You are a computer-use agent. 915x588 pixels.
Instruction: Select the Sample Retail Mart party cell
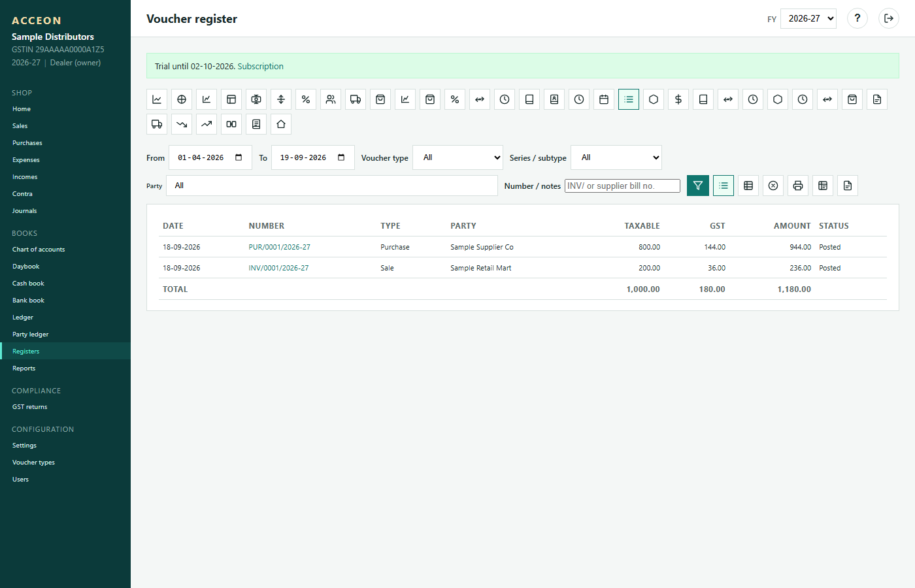(x=480, y=268)
